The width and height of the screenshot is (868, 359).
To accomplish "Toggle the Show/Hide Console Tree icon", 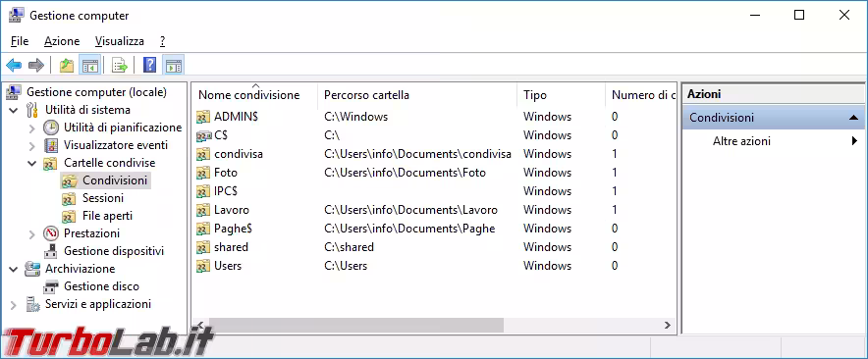I will tap(89, 66).
